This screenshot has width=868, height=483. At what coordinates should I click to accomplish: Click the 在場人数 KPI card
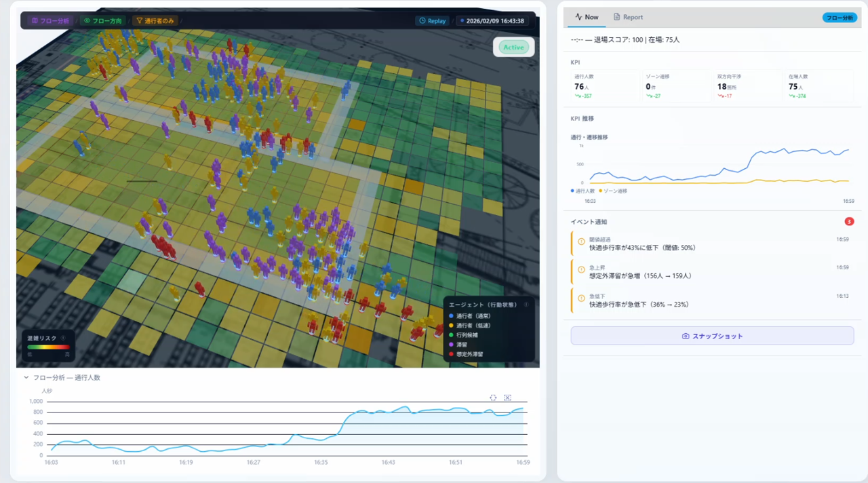820,85
